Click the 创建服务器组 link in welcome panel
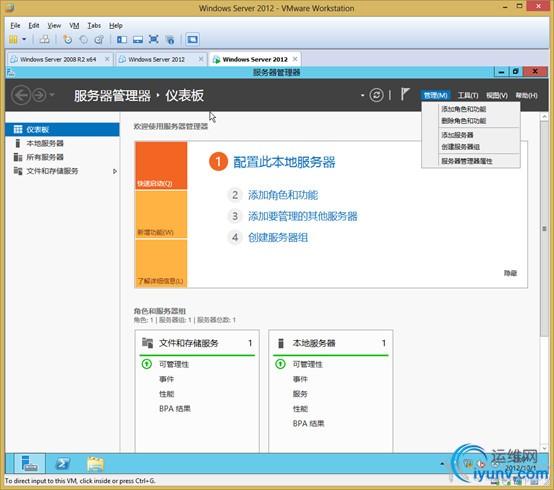 tap(278, 237)
